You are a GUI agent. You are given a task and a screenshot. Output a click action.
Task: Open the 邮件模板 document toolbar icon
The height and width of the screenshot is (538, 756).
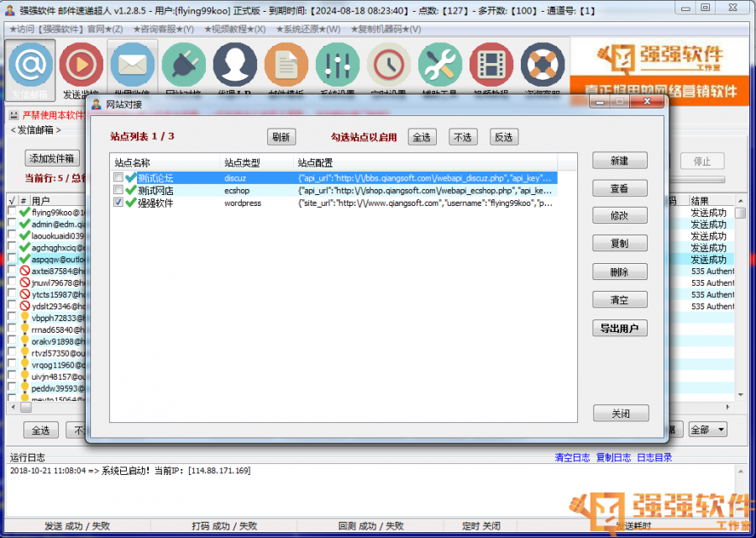(286, 65)
